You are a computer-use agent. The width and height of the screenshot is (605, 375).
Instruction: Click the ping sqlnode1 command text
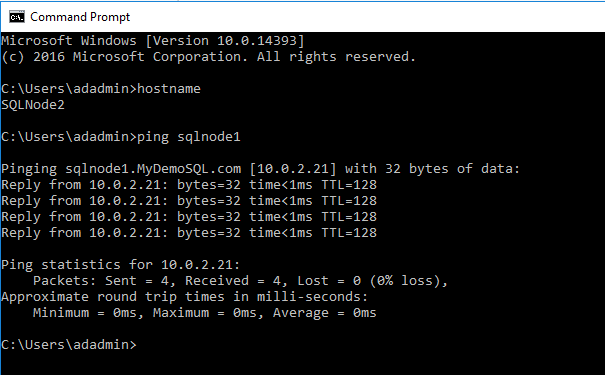[189, 137]
